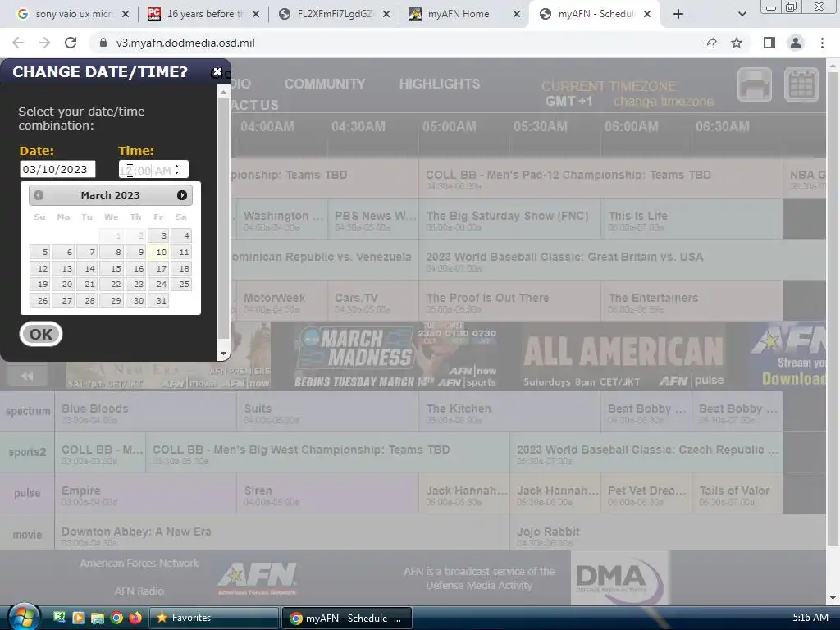Screen dimensions: 840x630
Task: Bookmark this page with the star icon
Action: point(737,43)
